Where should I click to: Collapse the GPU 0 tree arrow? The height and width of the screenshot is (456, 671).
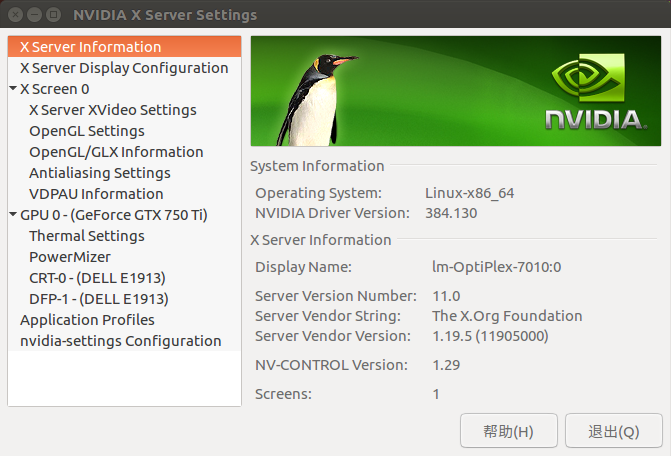tap(13, 214)
